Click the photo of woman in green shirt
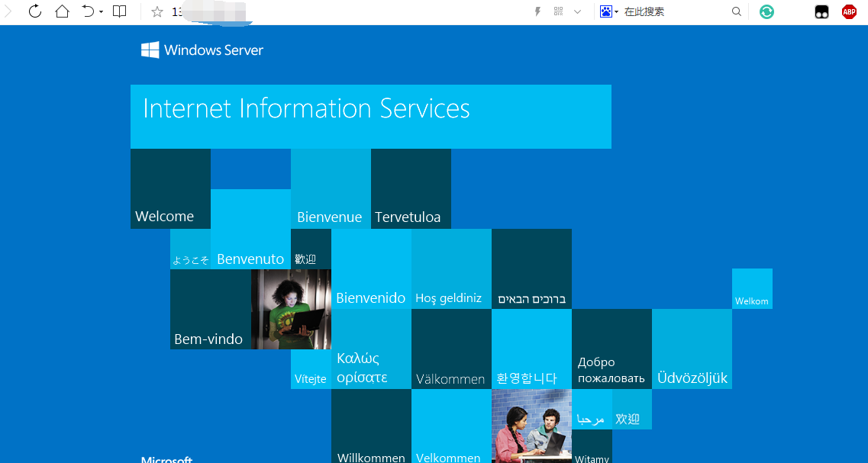The height and width of the screenshot is (463, 868). click(291, 309)
